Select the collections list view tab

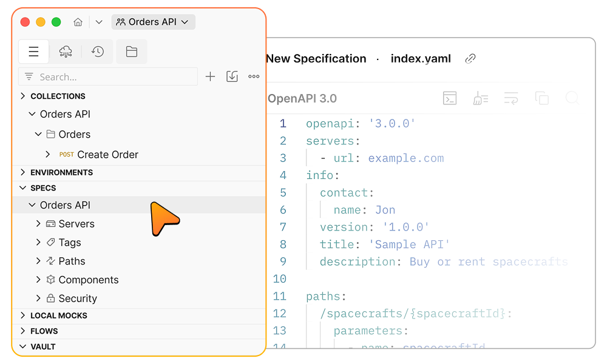point(34,52)
